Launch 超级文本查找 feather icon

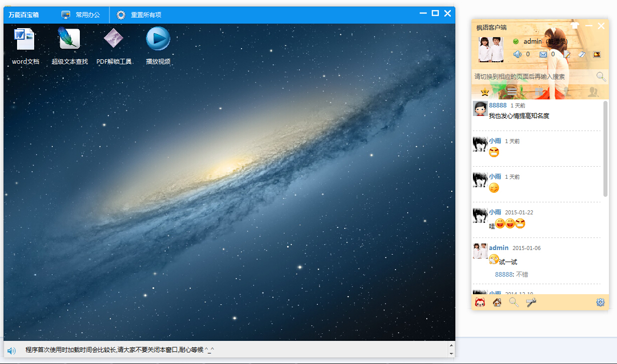[x=69, y=38]
